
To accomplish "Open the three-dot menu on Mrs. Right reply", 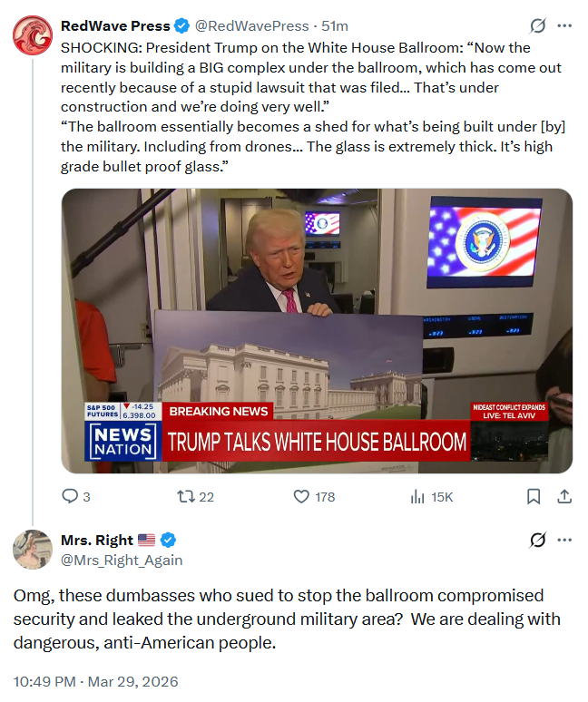I will [x=564, y=540].
